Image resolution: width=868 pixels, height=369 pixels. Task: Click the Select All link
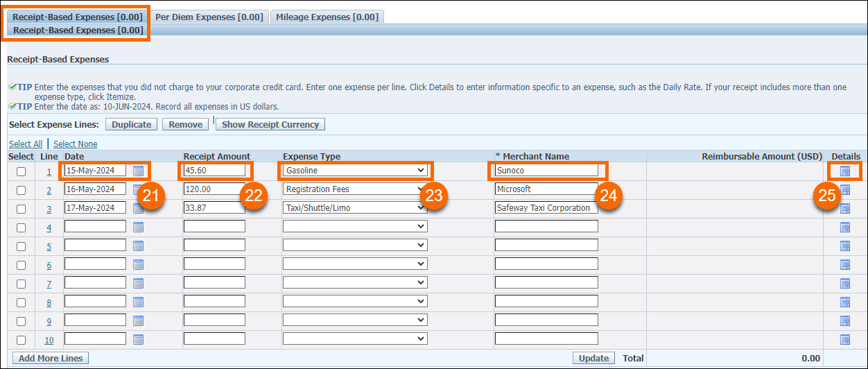point(26,144)
